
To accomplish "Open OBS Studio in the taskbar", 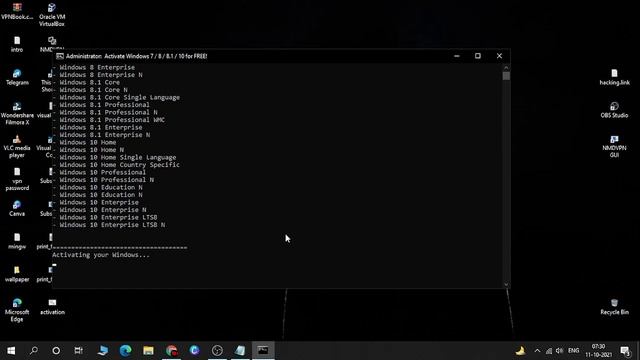I will coord(217,351).
